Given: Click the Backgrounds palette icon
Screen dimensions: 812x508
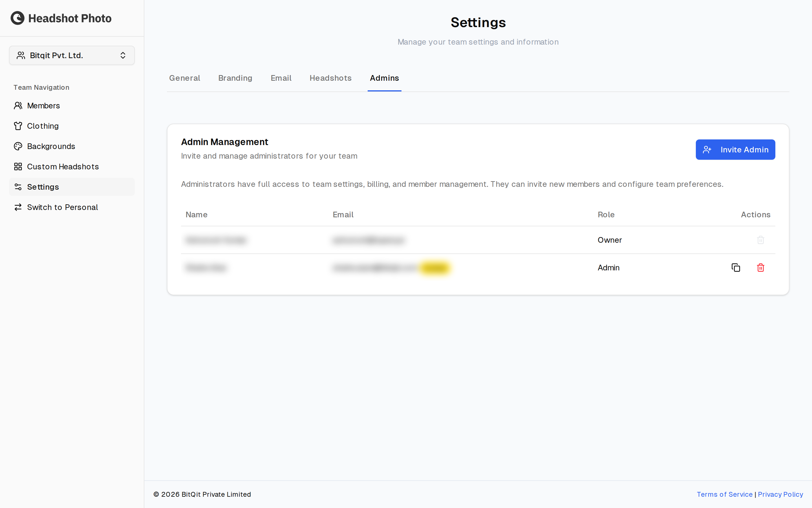Looking at the screenshot, I should (x=18, y=146).
